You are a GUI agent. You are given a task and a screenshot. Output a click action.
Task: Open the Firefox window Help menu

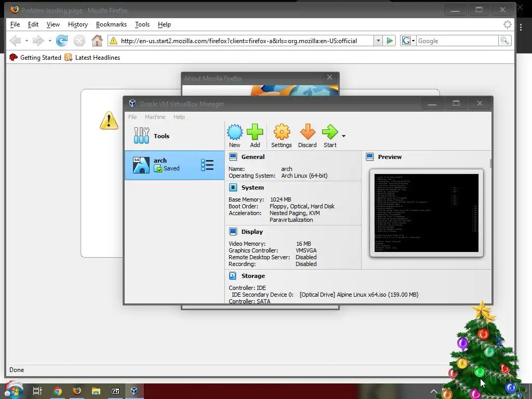click(164, 24)
